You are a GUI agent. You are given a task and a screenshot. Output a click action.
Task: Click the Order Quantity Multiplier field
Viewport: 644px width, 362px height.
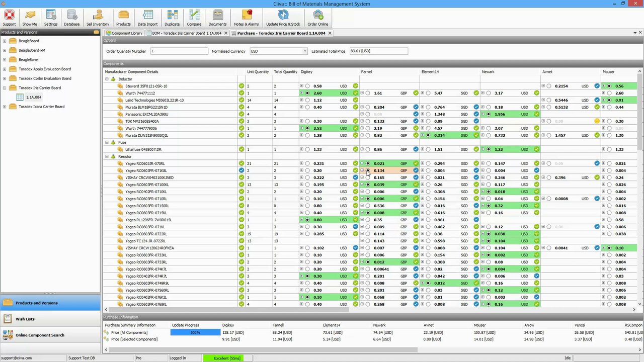click(x=179, y=51)
